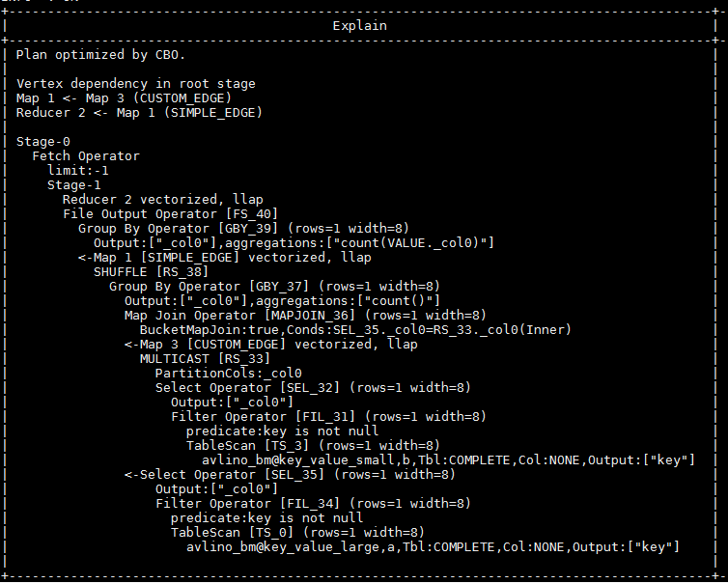Select 'Reducer 2 <- Map 1 (SIMPLE_EDGE)' line

[140, 113]
